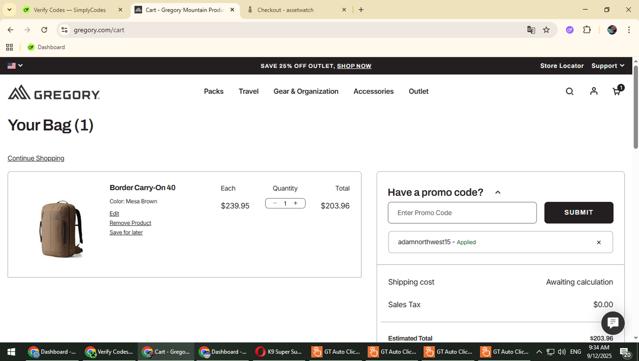
Task: Open Chrome three-dot menu
Action: (628, 30)
